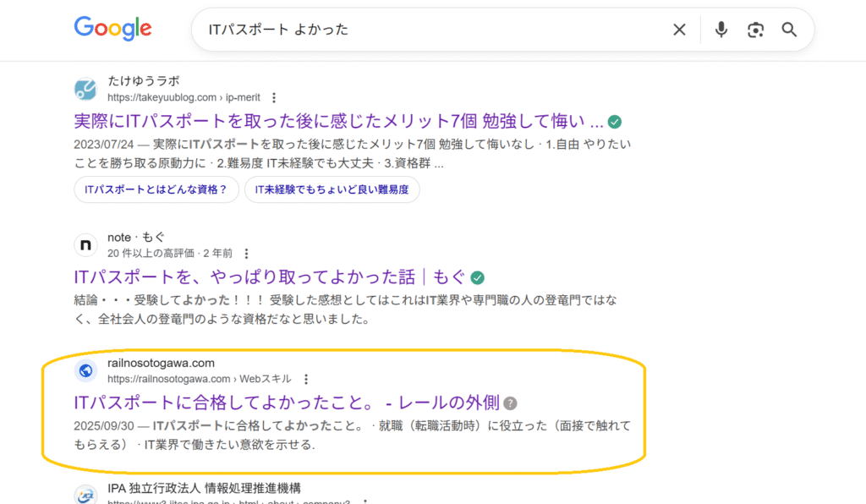The image size is (866, 504).
Task: Click the magnifying glass search button
Action: tap(789, 30)
